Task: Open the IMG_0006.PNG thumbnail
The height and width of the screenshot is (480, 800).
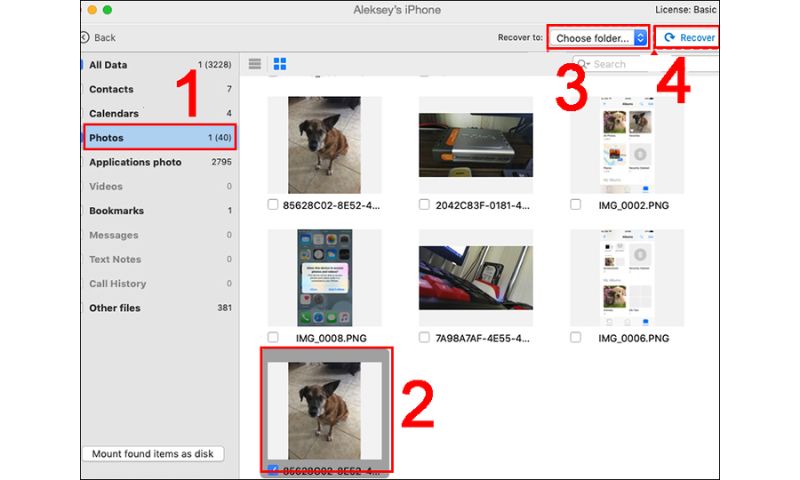Action: coord(626,277)
